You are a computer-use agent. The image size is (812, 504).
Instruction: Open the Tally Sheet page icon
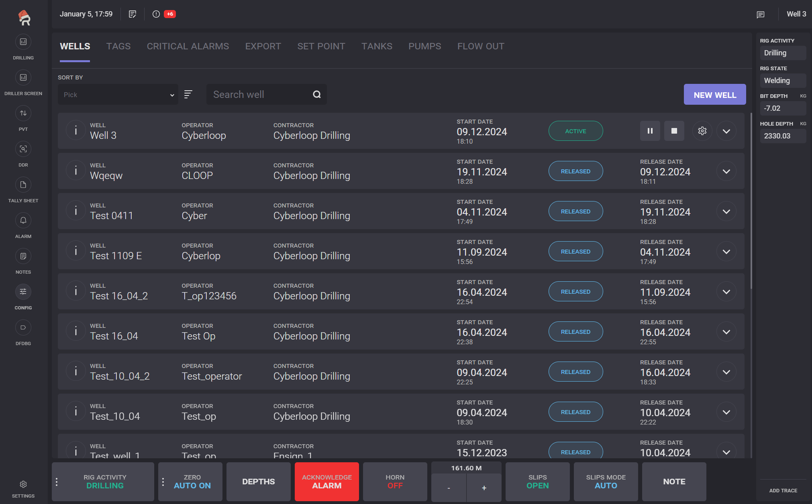pyautogui.click(x=23, y=185)
